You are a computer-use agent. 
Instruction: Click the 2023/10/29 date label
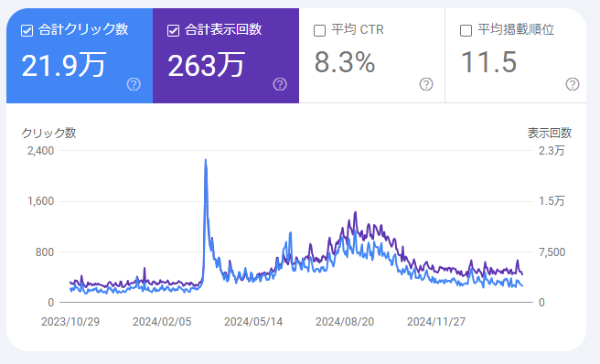pos(70,322)
